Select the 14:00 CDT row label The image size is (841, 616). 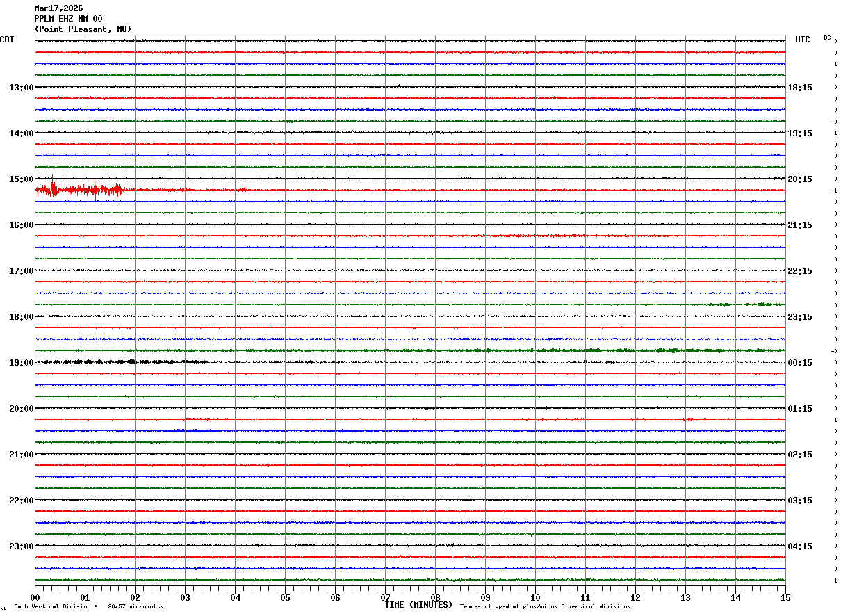coord(21,133)
